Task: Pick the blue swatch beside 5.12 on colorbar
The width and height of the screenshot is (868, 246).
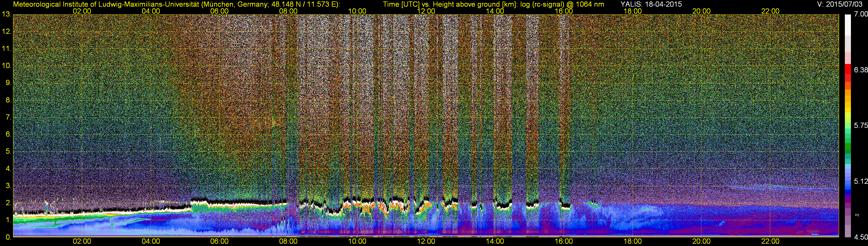Action: (x=848, y=182)
